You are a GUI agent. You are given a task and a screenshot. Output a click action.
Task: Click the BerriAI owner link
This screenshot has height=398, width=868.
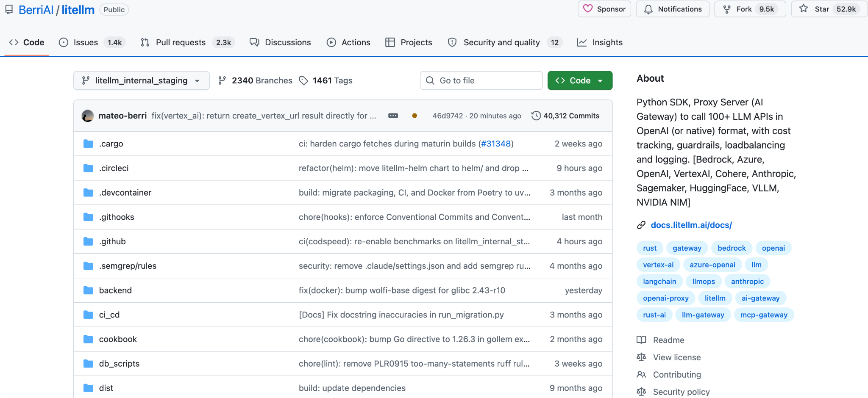coord(36,10)
